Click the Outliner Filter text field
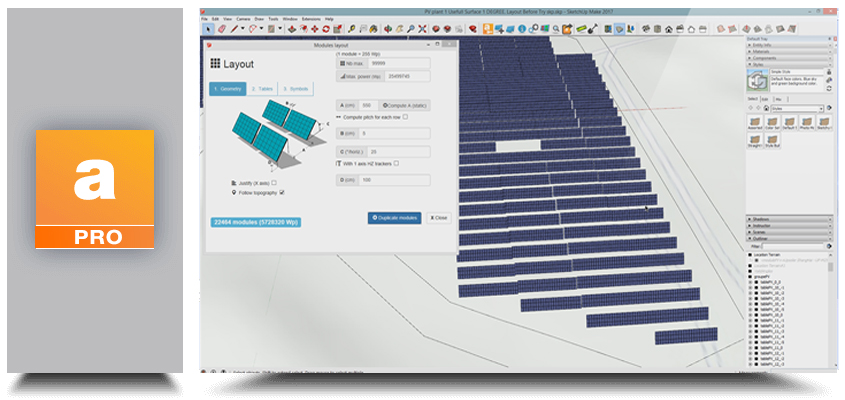The height and width of the screenshot is (400, 845). [793, 246]
